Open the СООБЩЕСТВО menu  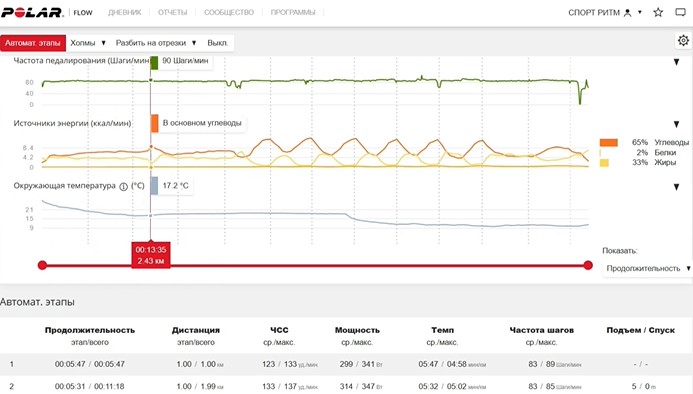coord(229,12)
